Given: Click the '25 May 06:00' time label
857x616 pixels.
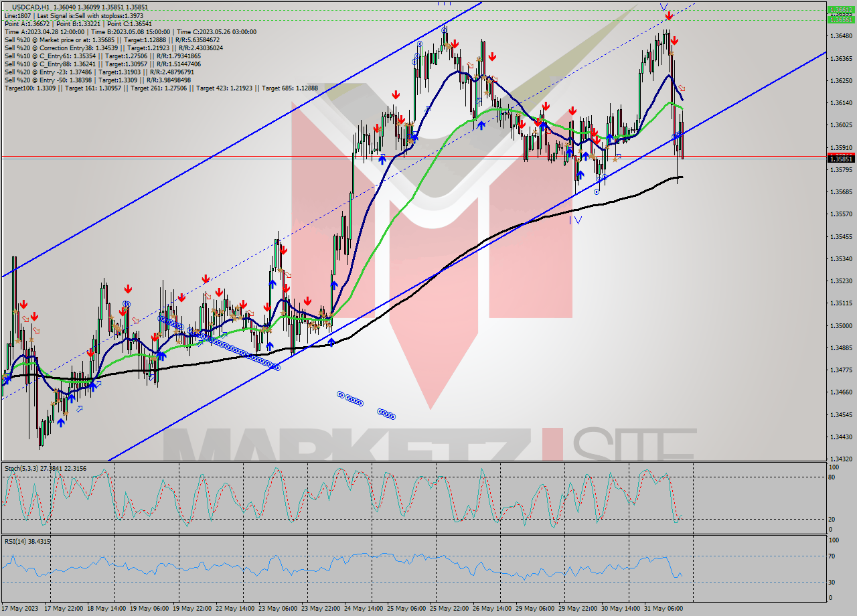Looking at the screenshot, I should pyautogui.click(x=406, y=608).
